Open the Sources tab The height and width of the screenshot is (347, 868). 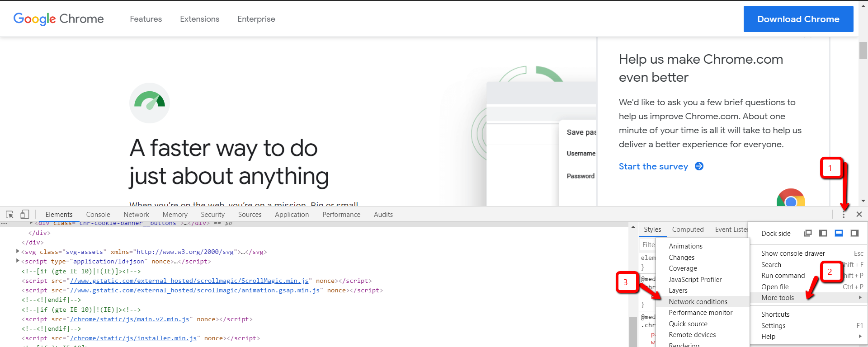(250, 215)
